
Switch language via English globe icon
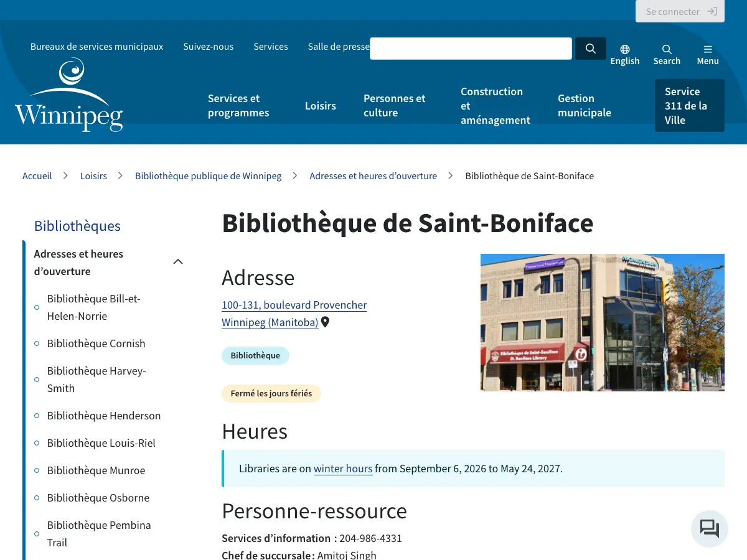(x=625, y=55)
